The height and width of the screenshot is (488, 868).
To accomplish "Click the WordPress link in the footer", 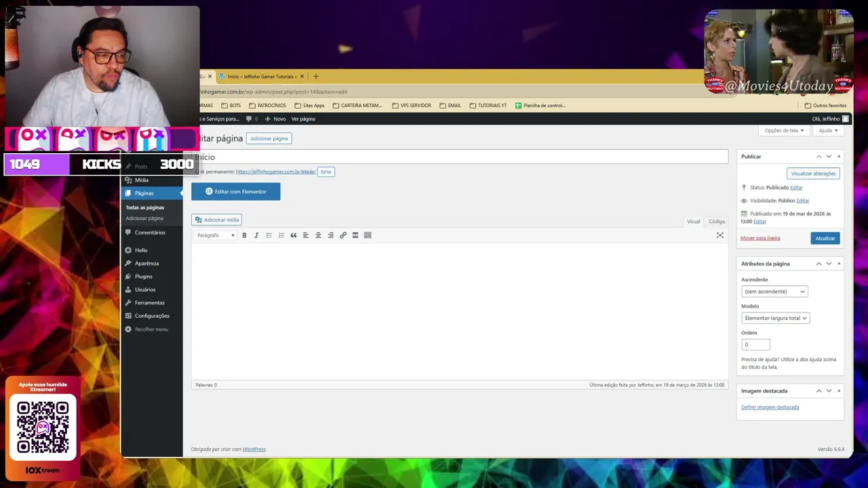I will 254,449.
